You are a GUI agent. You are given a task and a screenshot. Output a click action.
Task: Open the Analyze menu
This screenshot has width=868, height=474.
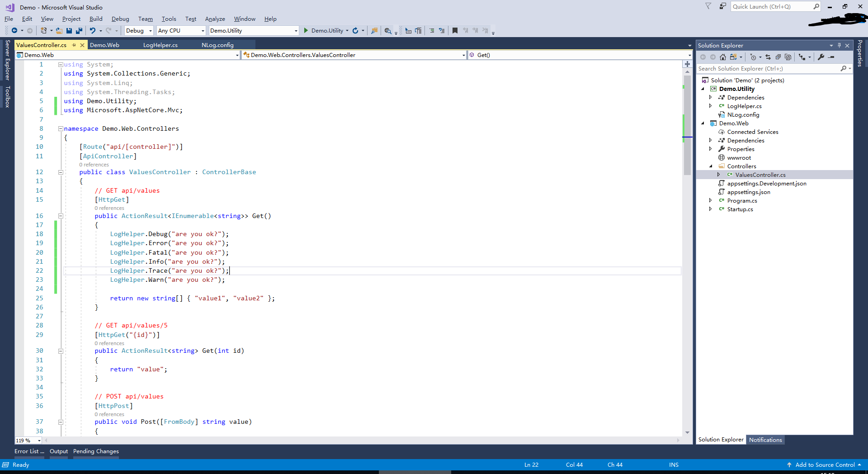[215, 19]
